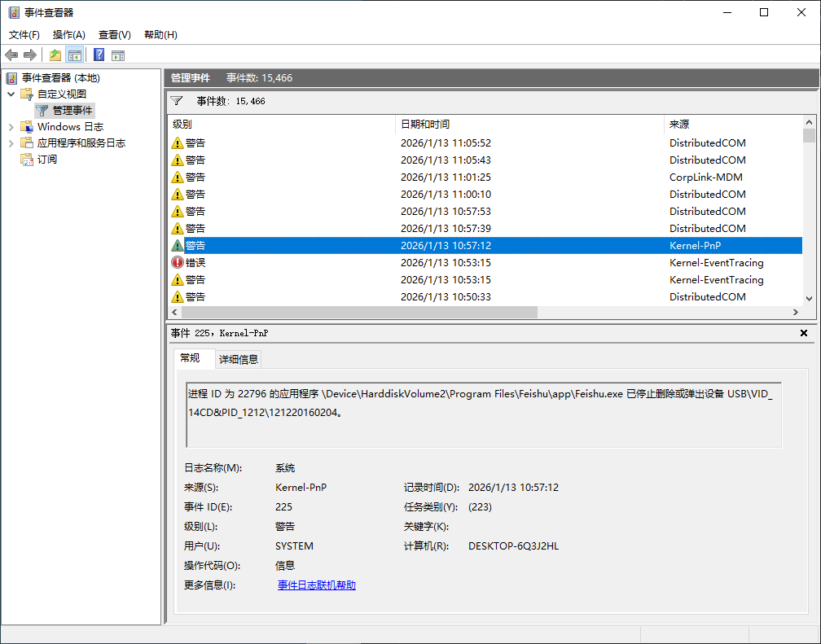Close the event 225 preview pane

tap(804, 333)
